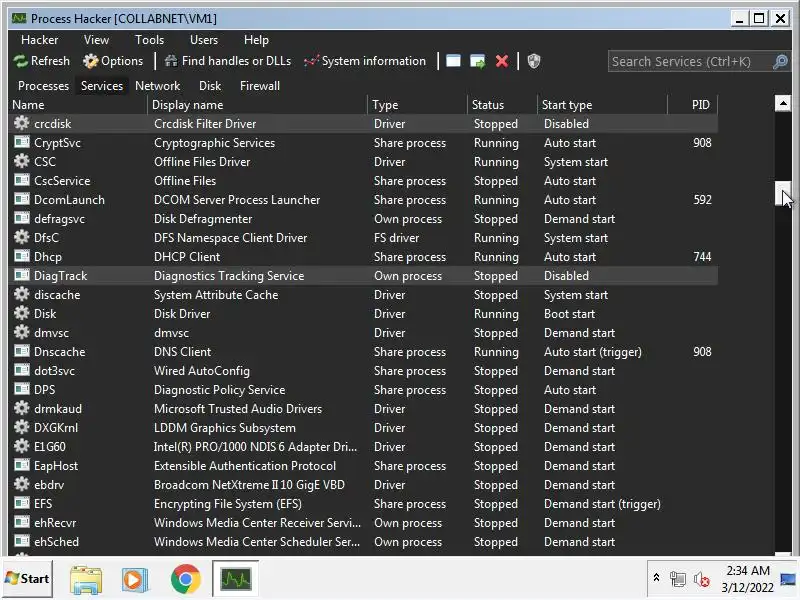Sort by the Start type column header

point(603,105)
